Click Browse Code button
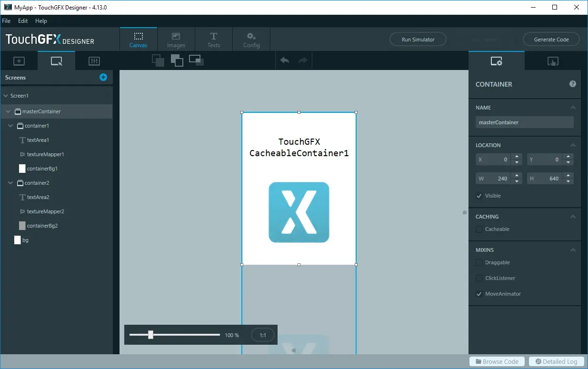Screen dimensions: 588x369 coord(497,361)
